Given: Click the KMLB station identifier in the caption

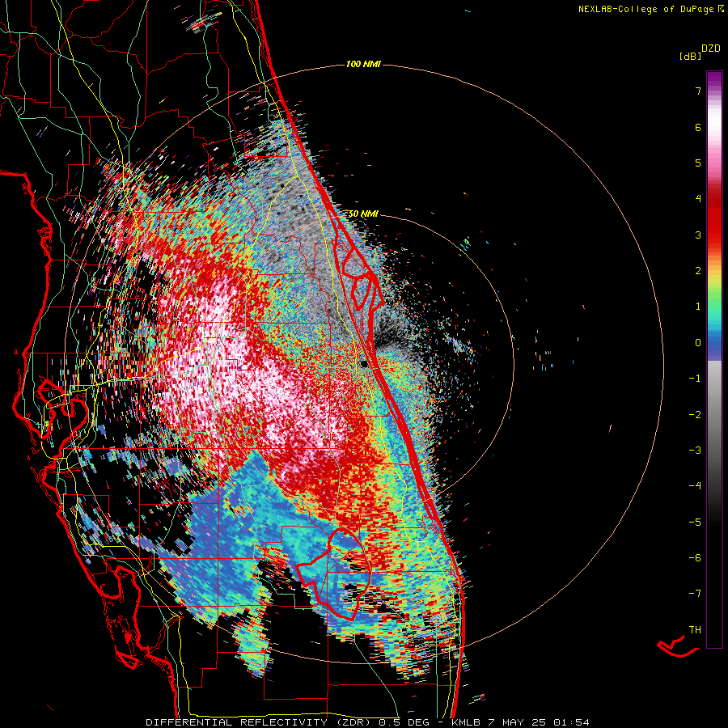Looking at the screenshot, I should pyautogui.click(x=466, y=722).
